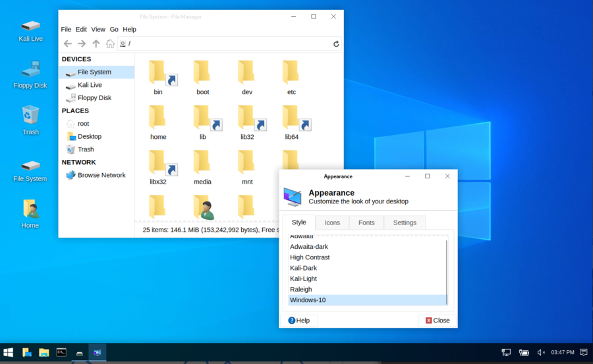
Task: Select the folder with user emblem
Action: (204, 207)
